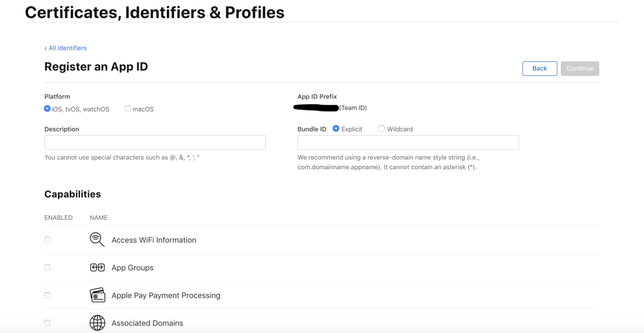Focus the Description text field
644x333 pixels.
coord(155,142)
